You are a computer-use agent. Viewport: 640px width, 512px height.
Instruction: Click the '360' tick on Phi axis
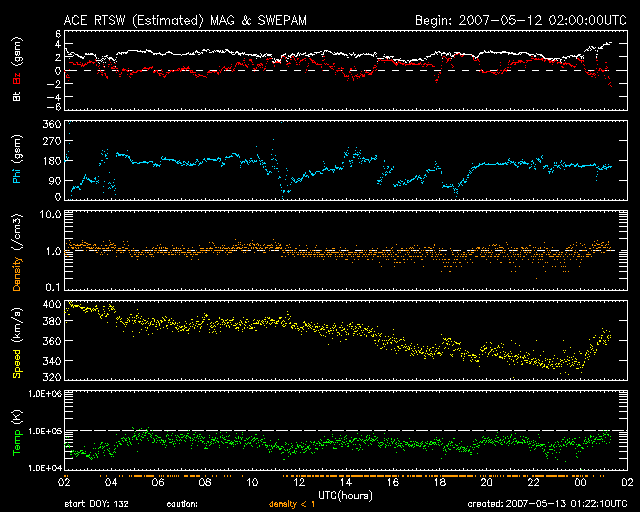point(52,124)
